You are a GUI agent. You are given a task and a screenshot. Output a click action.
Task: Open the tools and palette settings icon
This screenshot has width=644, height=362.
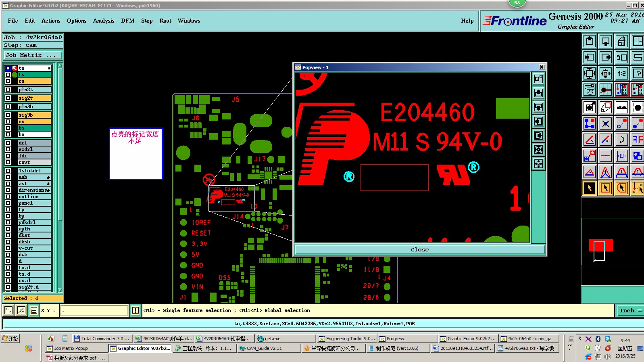pyautogui.click(x=590, y=90)
